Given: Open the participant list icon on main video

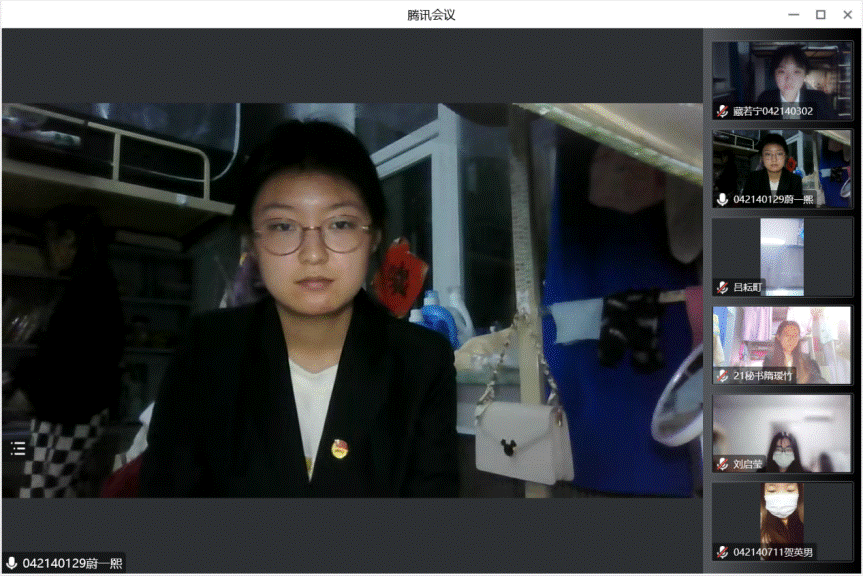Looking at the screenshot, I should (18, 448).
